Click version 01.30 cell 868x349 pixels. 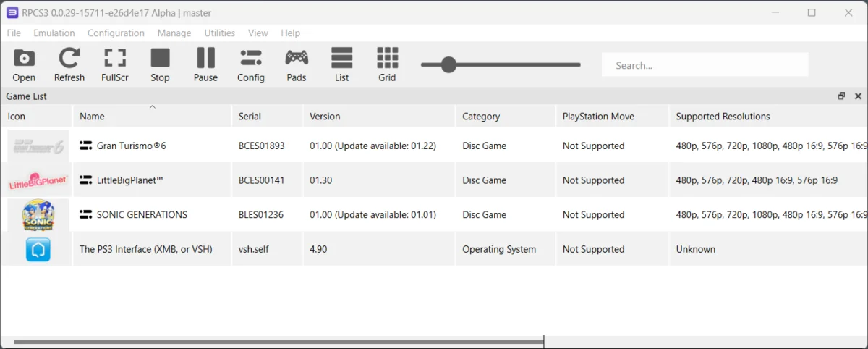coord(379,180)
